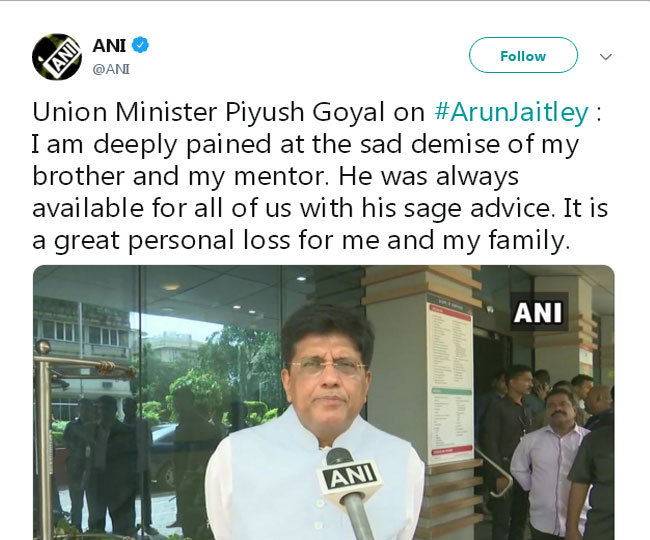Click the text 'Union Minister Piyush Goyal on'
Viewport: 650px width, 540px height.
[228, 112]
